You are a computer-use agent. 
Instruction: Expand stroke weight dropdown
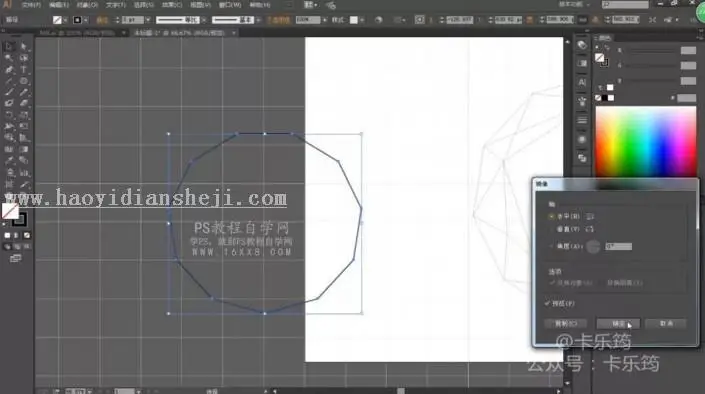(147, 20)
